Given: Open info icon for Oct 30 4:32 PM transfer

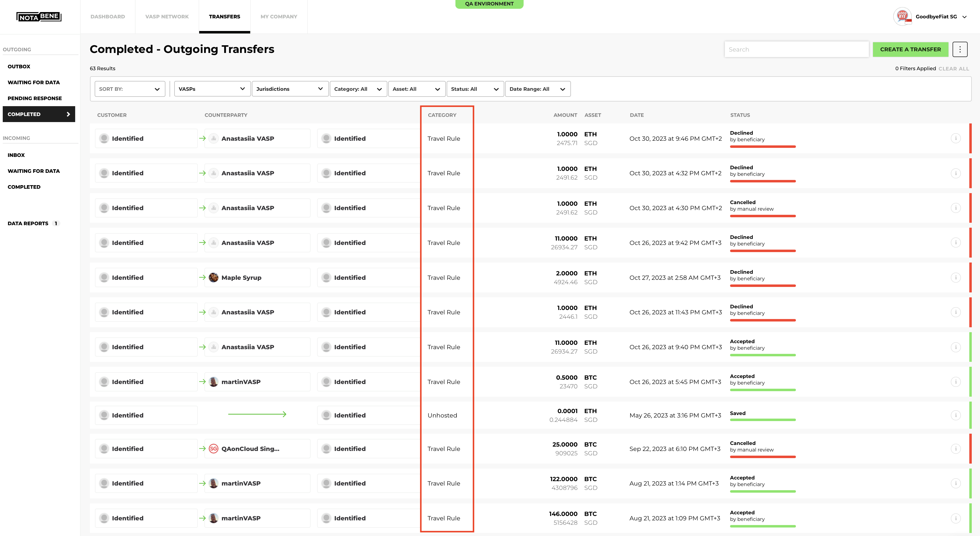Looking at the screenshot, I should pos(956,173).
